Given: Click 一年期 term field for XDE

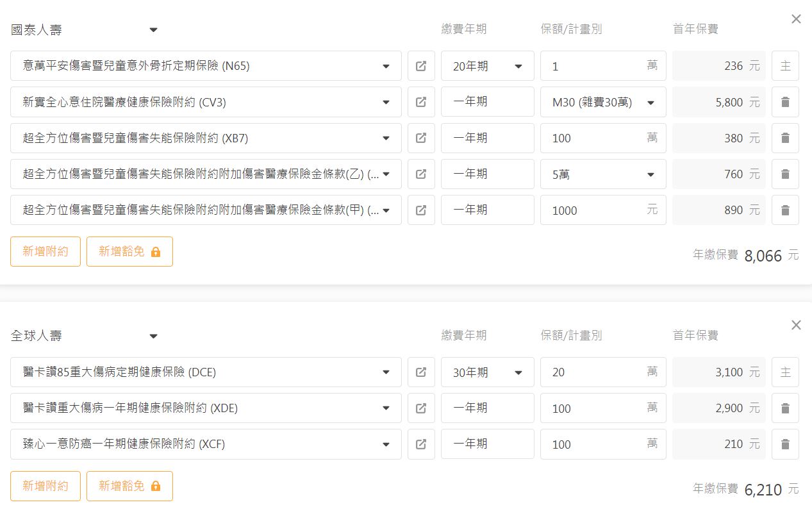Looking at the screenshot, I should (488, 408).
